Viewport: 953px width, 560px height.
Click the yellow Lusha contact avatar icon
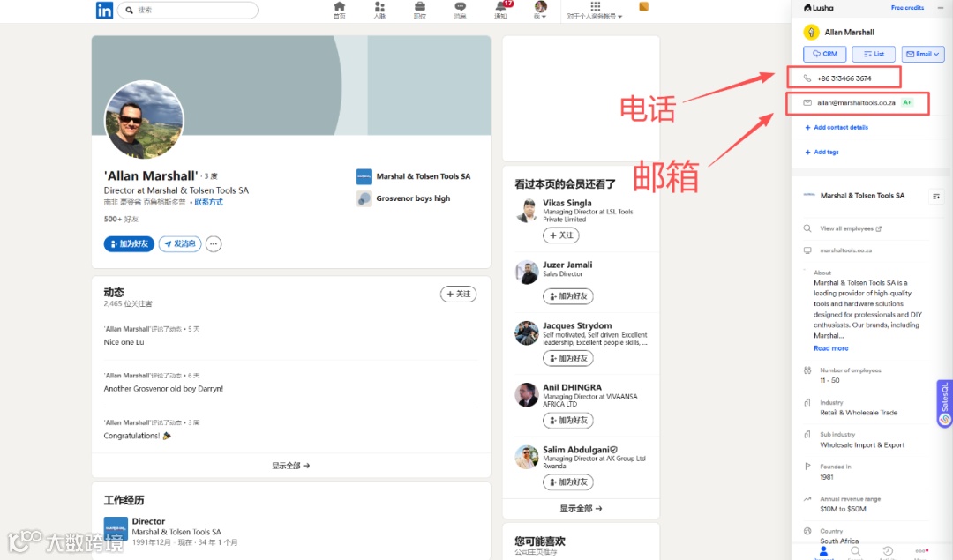811,33
